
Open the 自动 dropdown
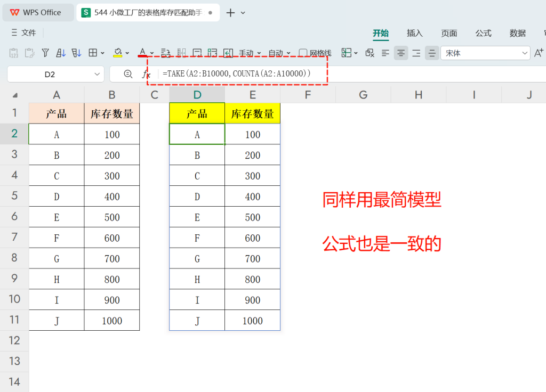279,53
